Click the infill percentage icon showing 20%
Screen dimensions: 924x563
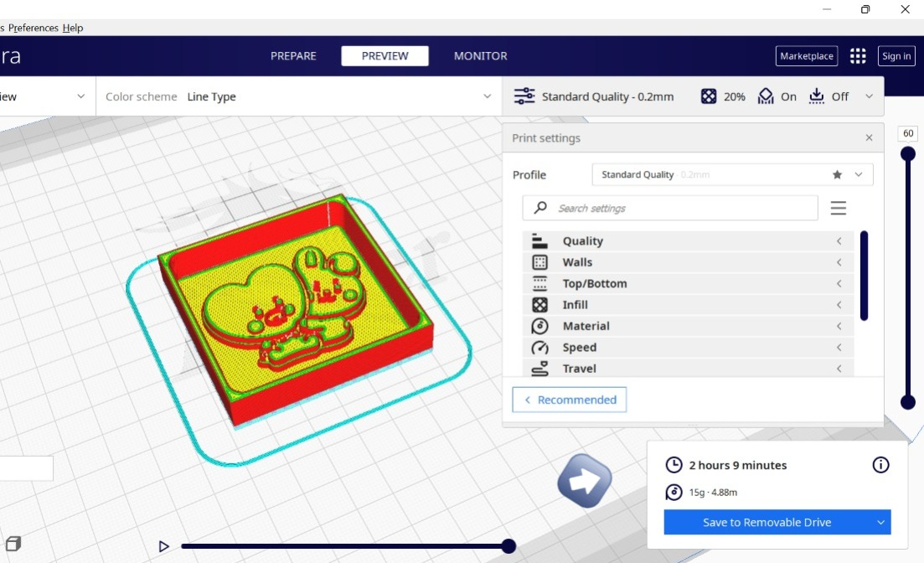point(709,96)
